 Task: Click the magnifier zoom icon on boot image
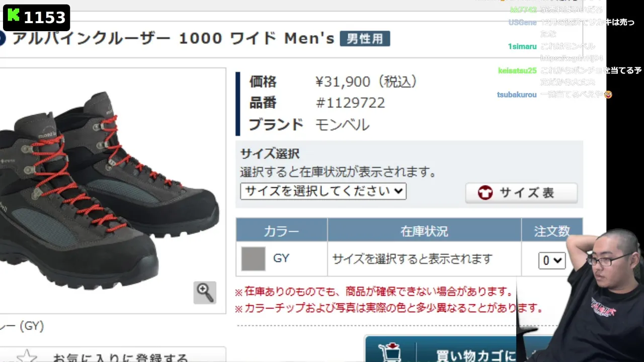point(205,293)
